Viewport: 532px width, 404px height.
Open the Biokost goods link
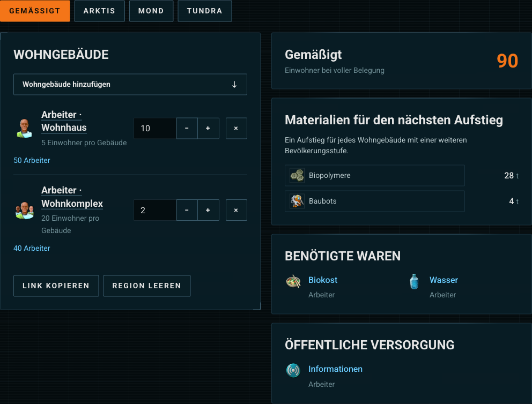323,280
